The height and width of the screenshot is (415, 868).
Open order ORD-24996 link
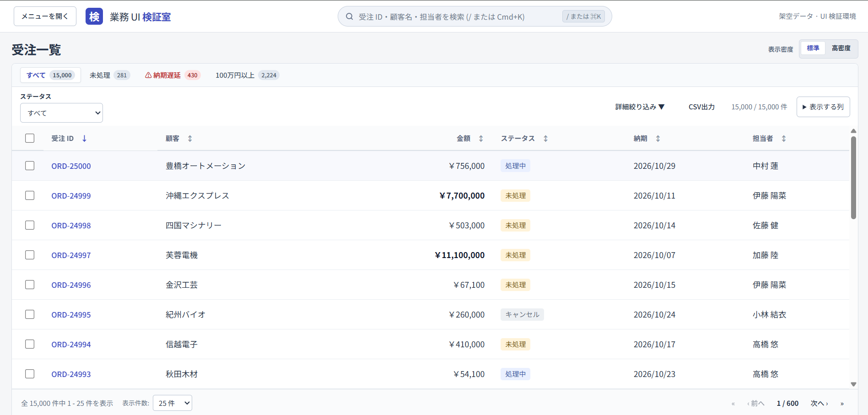[71, 285]
